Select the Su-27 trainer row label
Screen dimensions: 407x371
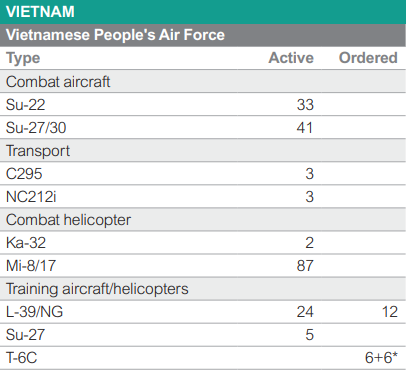[x=25, y=335]
